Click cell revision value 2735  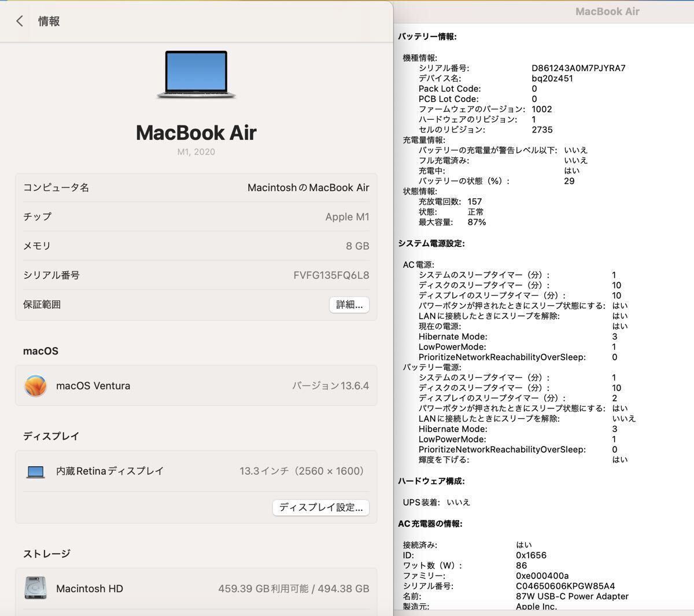tap(542, 130)
